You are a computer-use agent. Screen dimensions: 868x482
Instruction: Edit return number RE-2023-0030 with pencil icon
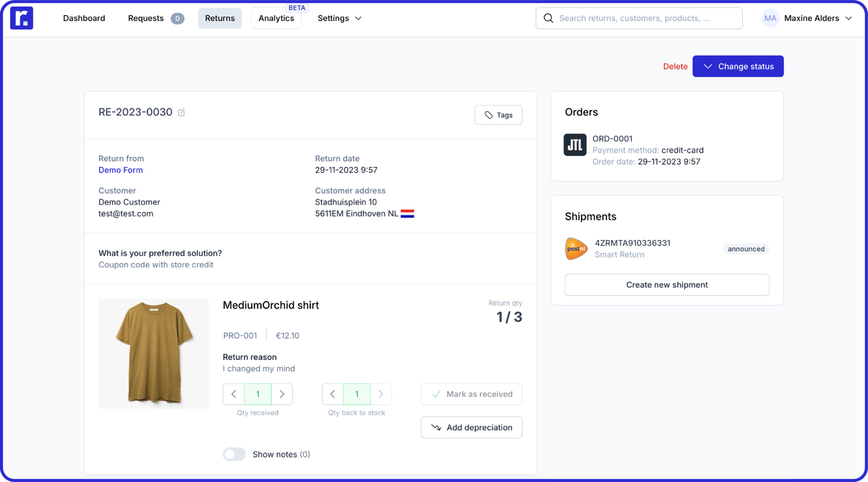pyautogui.click(x=182, y=113)
